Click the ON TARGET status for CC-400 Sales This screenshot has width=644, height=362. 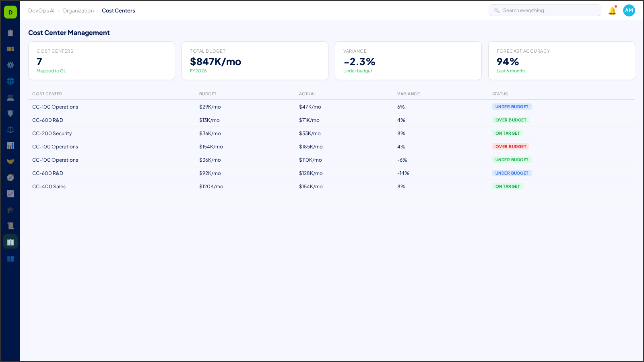[x=508, y=186]
